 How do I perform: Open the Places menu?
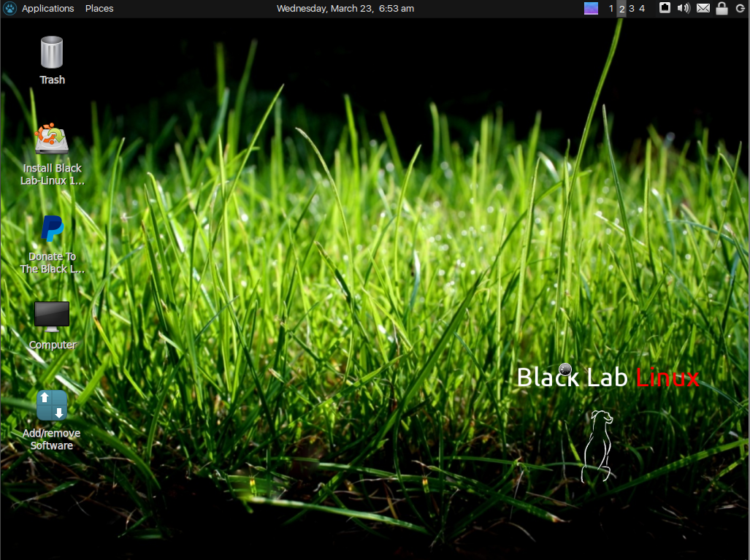99,9
